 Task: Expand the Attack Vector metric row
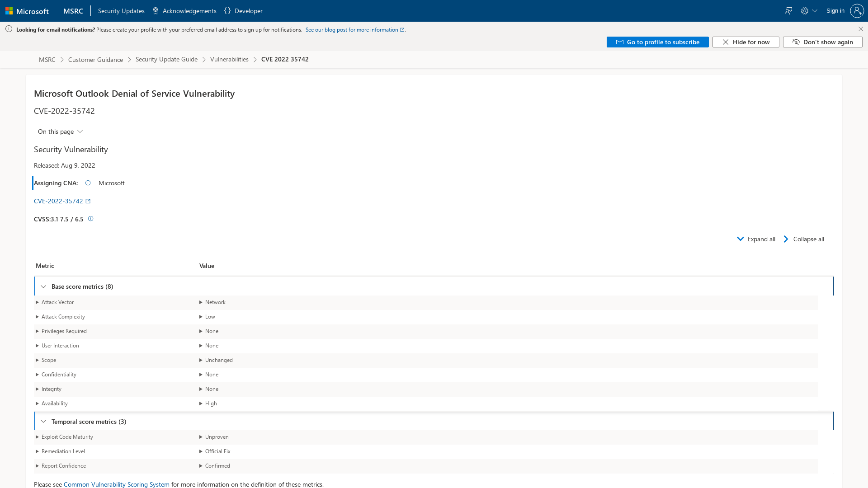(x=38, y=302)
